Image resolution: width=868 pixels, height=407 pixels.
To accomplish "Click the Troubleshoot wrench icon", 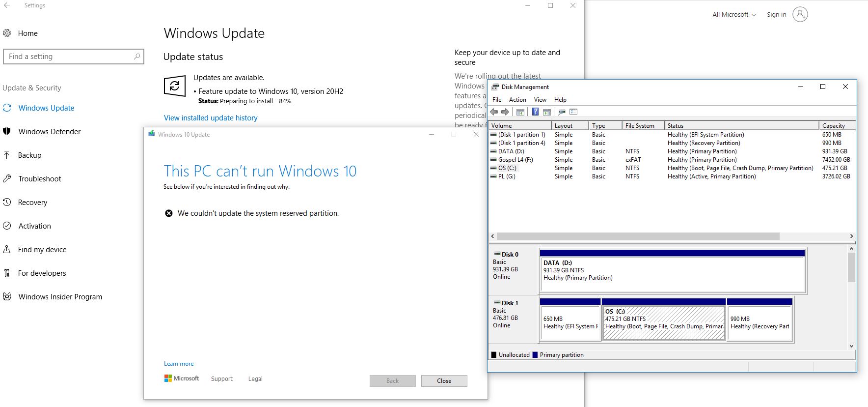I will coord(7,178).
